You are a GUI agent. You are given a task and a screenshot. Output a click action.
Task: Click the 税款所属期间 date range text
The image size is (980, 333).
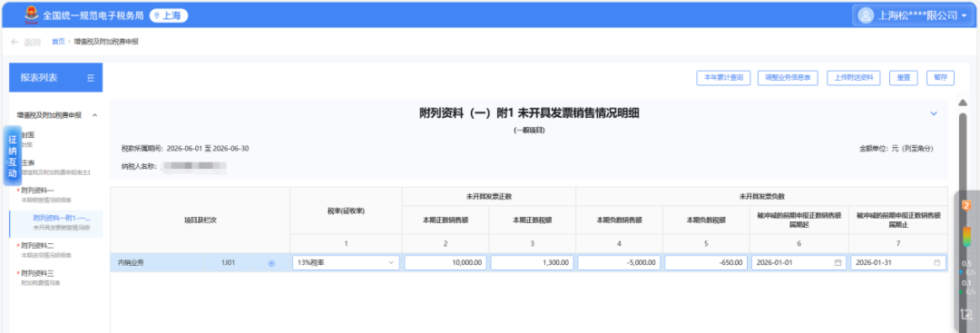[185, 149]
